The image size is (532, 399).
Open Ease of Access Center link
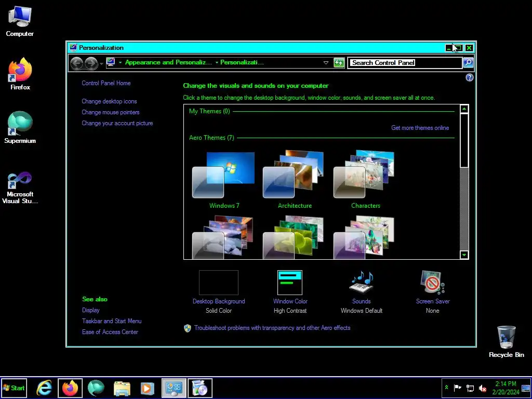(110, 332)
